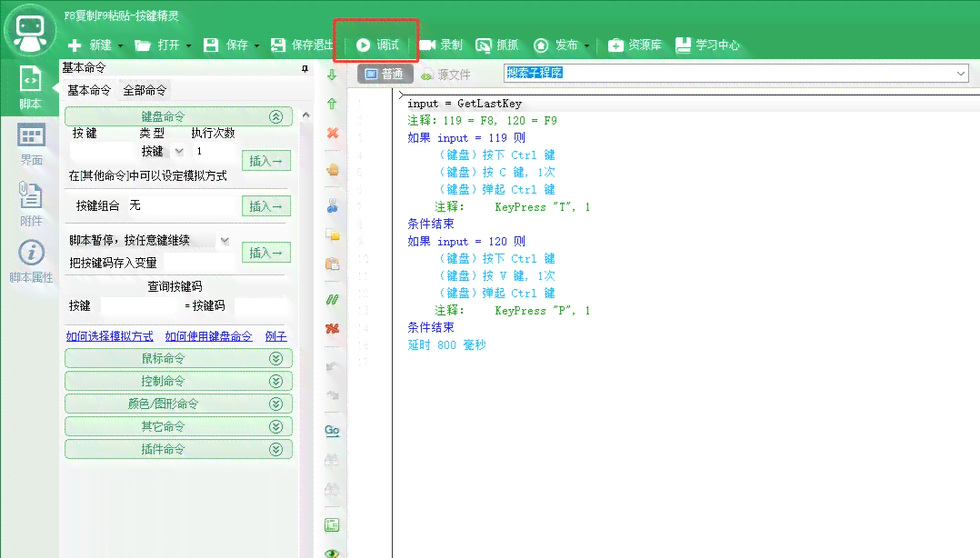Click the copy icon
The height and width of the screenshot is (558, 980).
333,235
